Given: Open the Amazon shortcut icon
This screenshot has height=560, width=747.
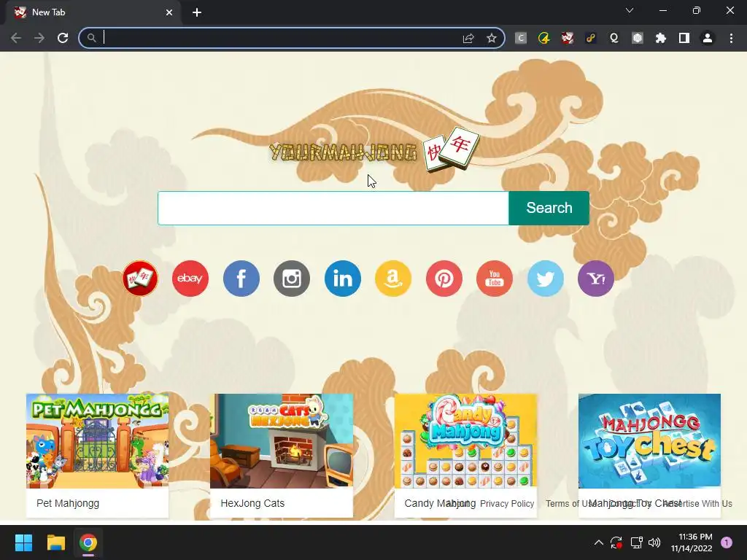Looking at the screenshot, I should [393, 278].
